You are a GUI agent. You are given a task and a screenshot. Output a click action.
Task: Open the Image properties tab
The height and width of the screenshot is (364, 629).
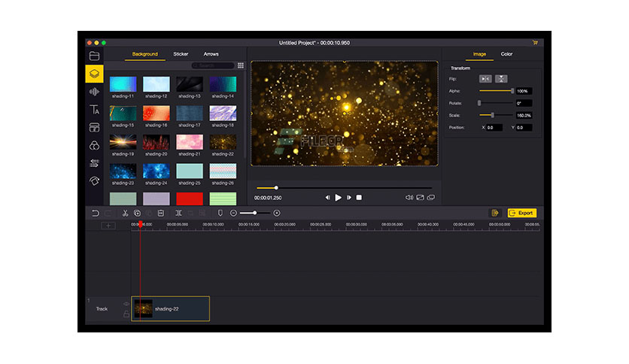(479, 54)
